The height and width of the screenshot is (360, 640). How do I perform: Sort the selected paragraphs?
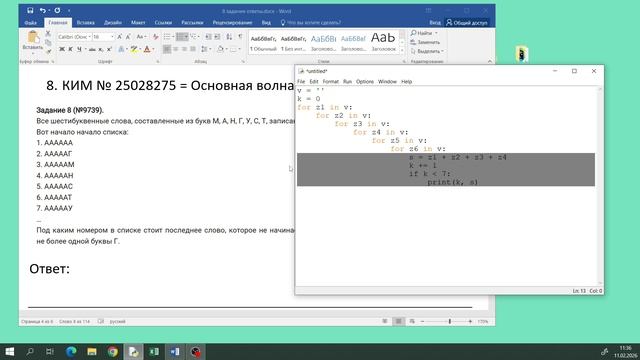tap(229, 37)
